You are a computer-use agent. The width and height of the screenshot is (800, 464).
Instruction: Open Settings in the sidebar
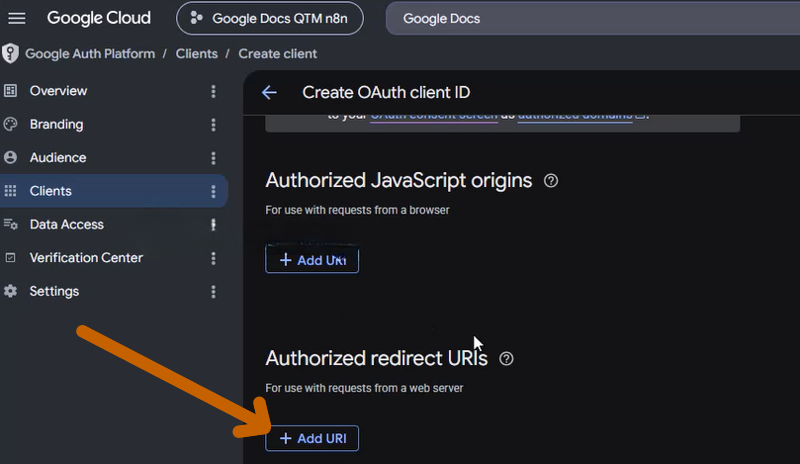click(x=54, y=291)
